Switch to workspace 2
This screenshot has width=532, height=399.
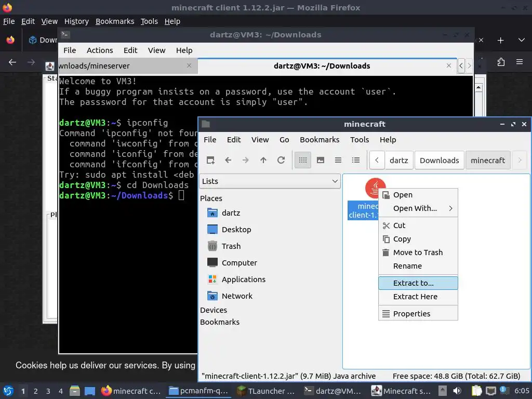[36, 391]
